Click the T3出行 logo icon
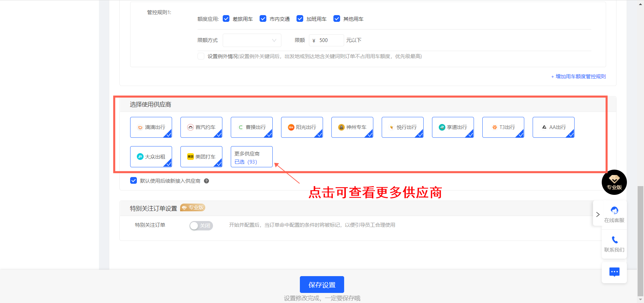The image size is (644, 303). pos(494,127)
